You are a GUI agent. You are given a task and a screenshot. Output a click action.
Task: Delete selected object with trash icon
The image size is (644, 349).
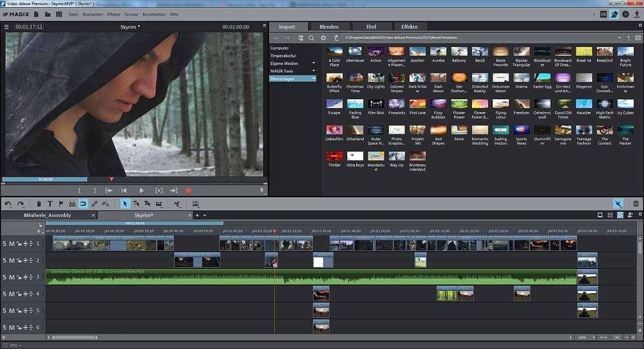coord(39,204)
